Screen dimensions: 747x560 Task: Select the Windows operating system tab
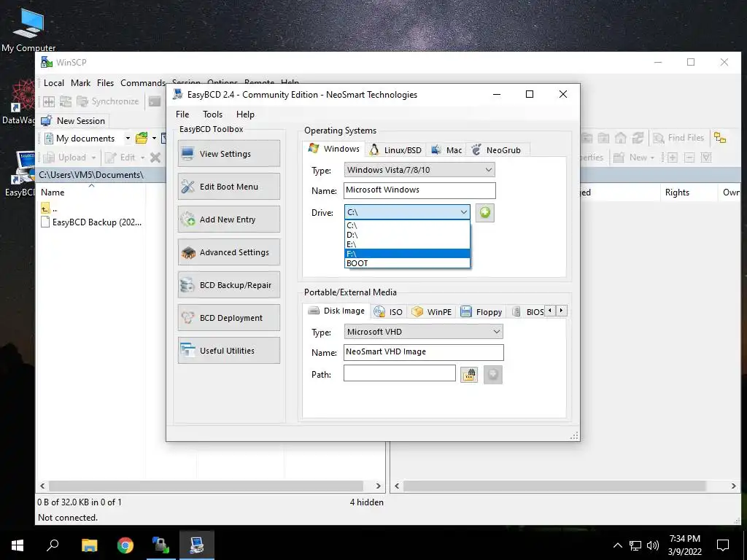[334, 149]
